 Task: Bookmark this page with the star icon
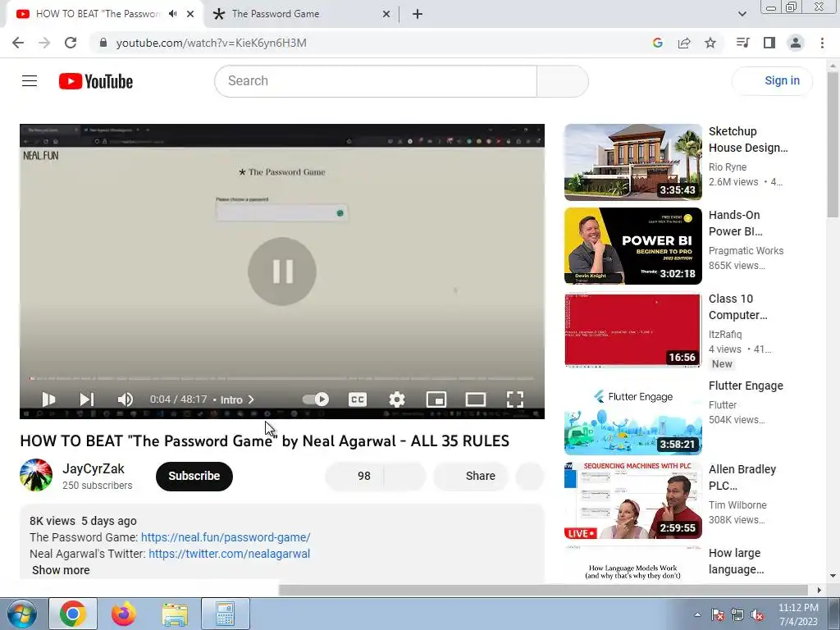tap(710, 43)
